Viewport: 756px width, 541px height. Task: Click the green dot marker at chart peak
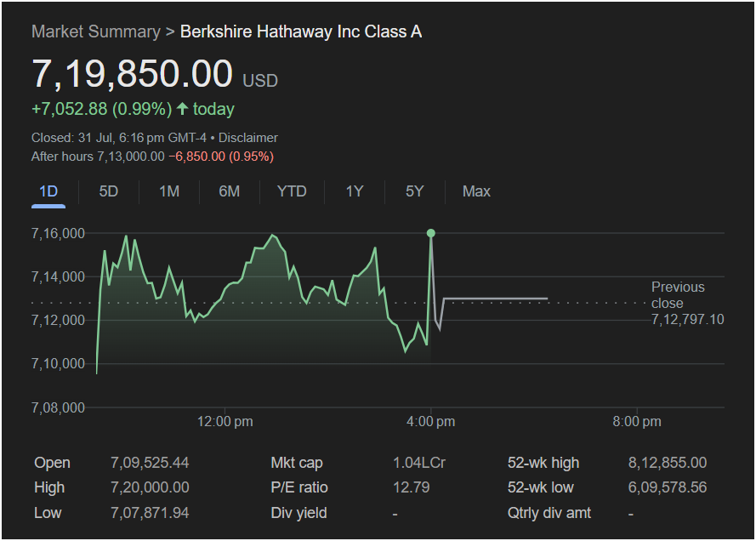point(431,233)
